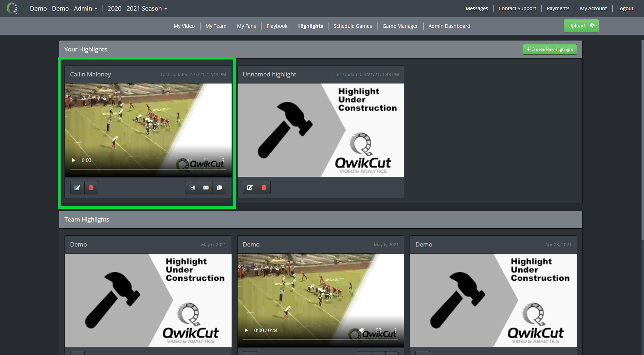Play the Cailin Maloney video
The image size is (644, 355).
pyautogui.click(x=73, y=160)
